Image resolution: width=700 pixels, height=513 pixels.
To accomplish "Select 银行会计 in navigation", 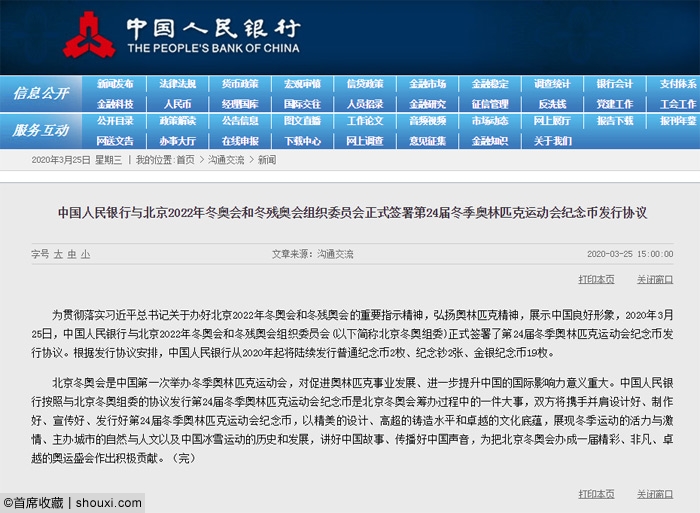I will click(x=615, y=83).
